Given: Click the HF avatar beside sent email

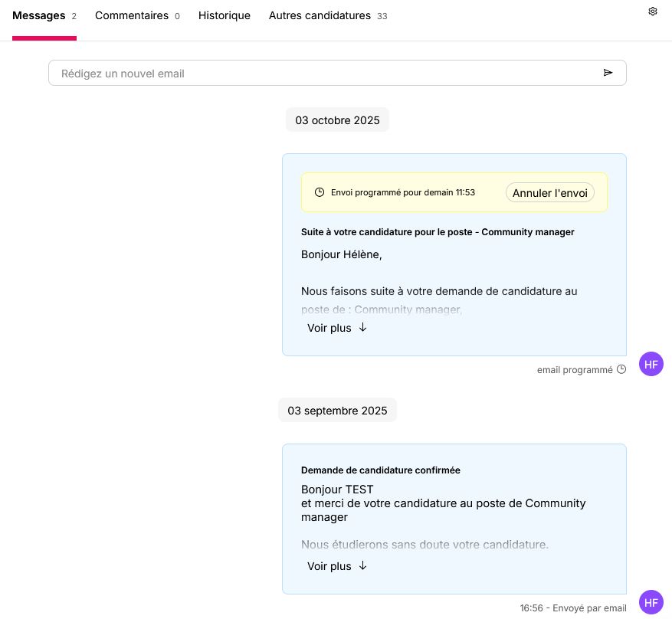Looking at the screenshot, I should 651,602.
